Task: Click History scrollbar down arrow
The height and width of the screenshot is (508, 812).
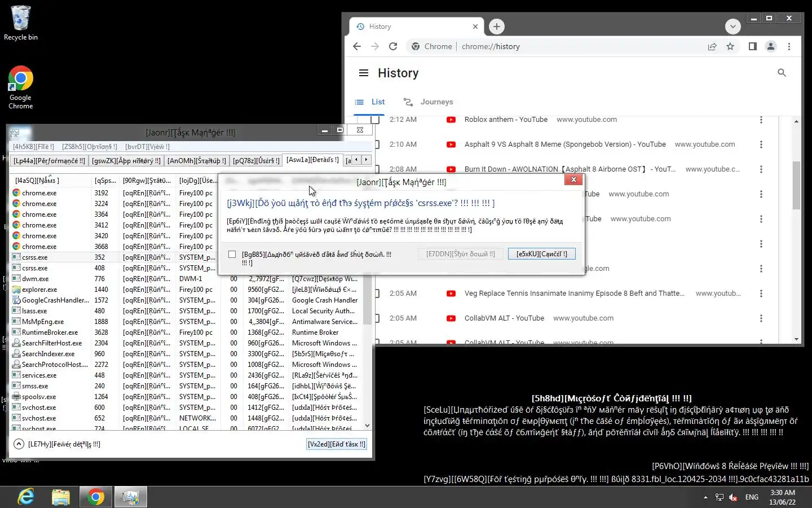Action: pyautogui.click(x=796, y=339)
